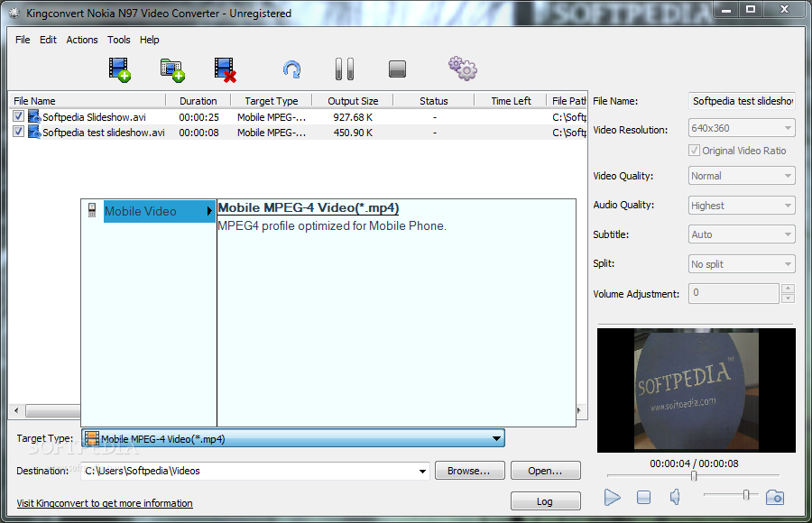Viewport: 812px width, 523px height.
Task: Open the Audio Quality dropdown
Action: point(742,206)
